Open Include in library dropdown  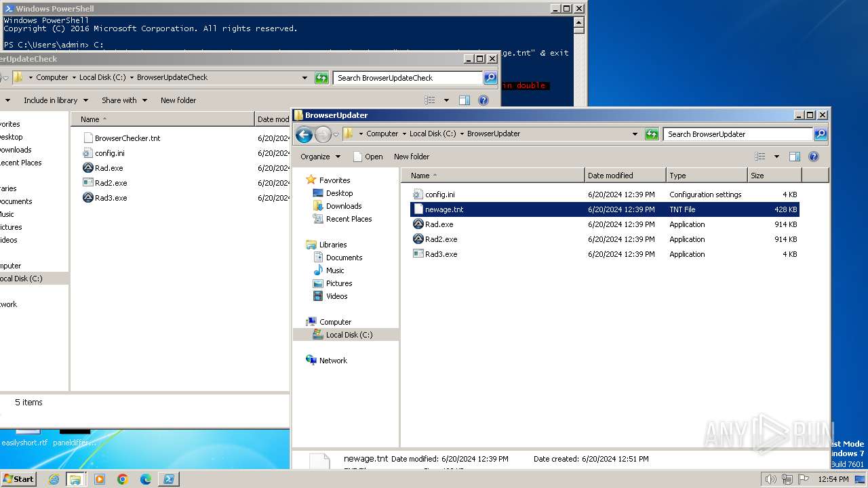pos(56,100)
